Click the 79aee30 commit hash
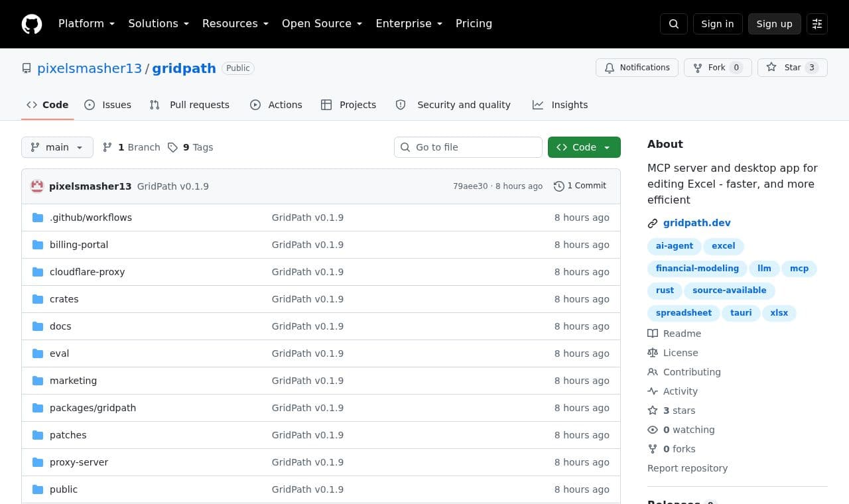 coord(470,186)
